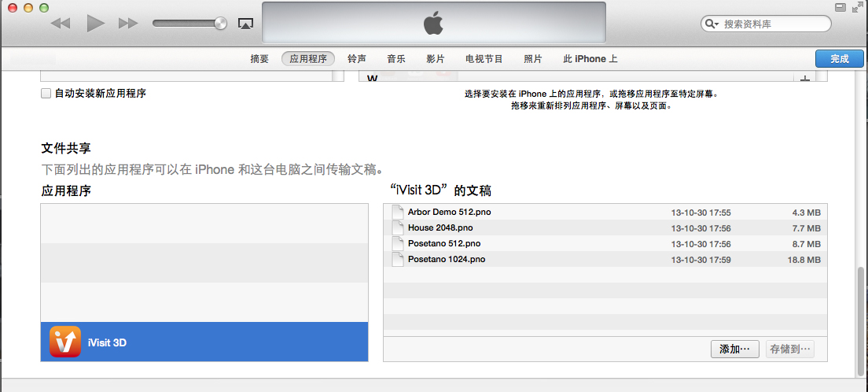Select iVisit 3D in the apps list

(x=204, y=342)
